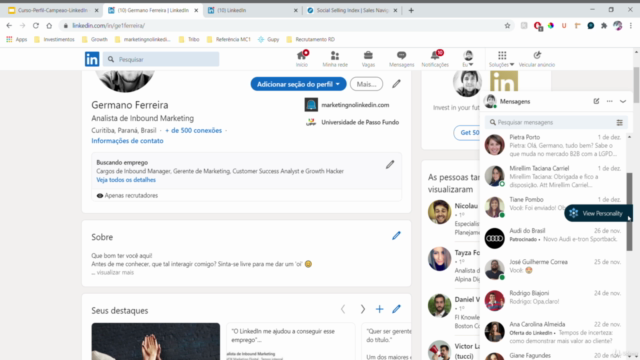Open Audi do Brasil sponsored message
This screenshot has width=640, height=360.
coord(553,238)
